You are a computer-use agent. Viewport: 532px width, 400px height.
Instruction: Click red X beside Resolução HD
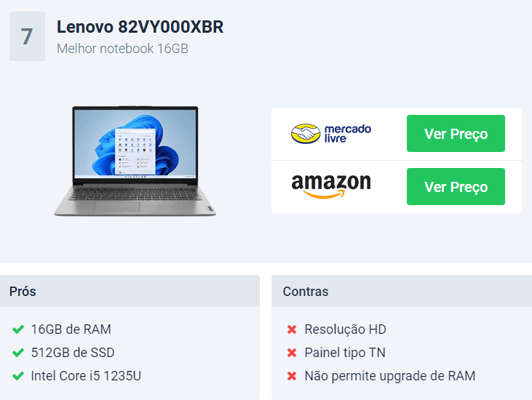tap(292, 329)
